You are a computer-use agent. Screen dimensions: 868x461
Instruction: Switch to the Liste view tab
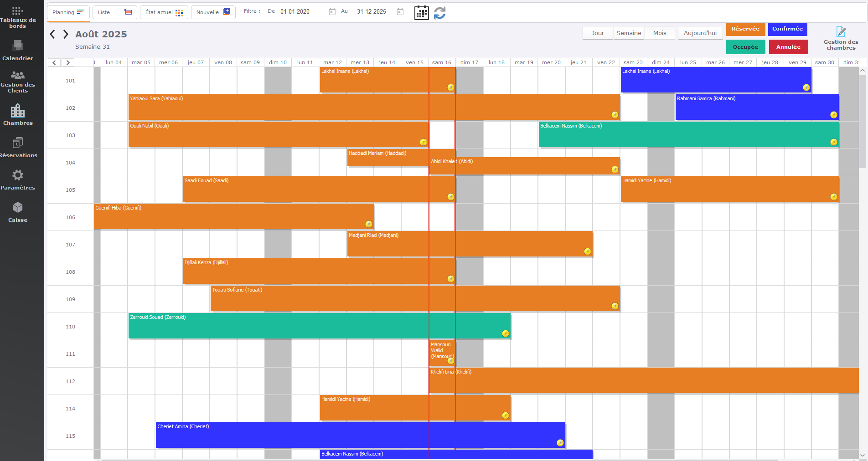pos(114,12)
